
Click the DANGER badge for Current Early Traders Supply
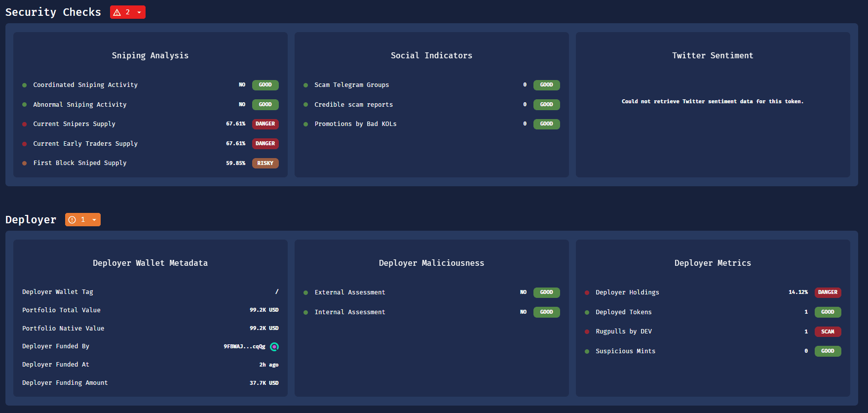[x=265, y=144]
